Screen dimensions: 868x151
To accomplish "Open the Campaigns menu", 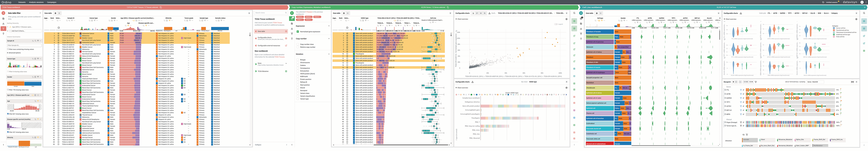I will pyautogui.click(x=52, y=2).
